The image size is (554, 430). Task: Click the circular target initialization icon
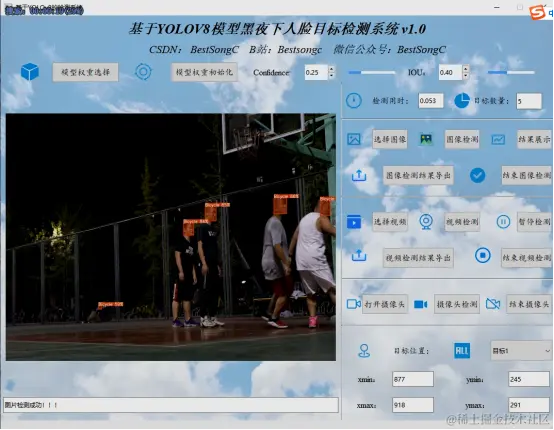(x=143, y=72)
